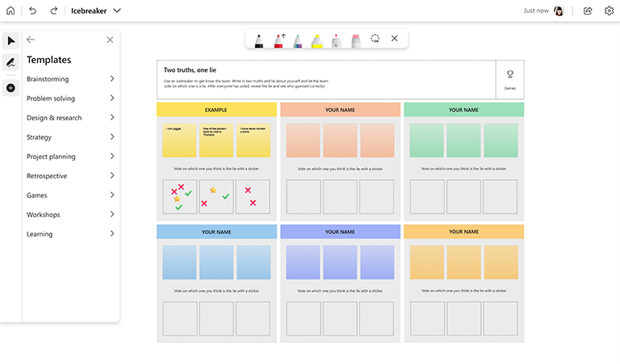Image resolution: width=620 pixels, height=364 pixels.
Task: Click the Redo arrow
Action: (54, 10)
